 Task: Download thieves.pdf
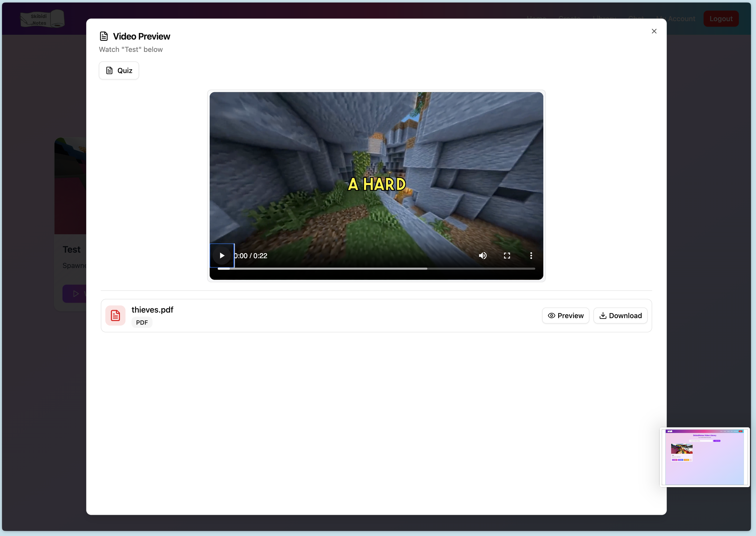click(x=620, y=316)
